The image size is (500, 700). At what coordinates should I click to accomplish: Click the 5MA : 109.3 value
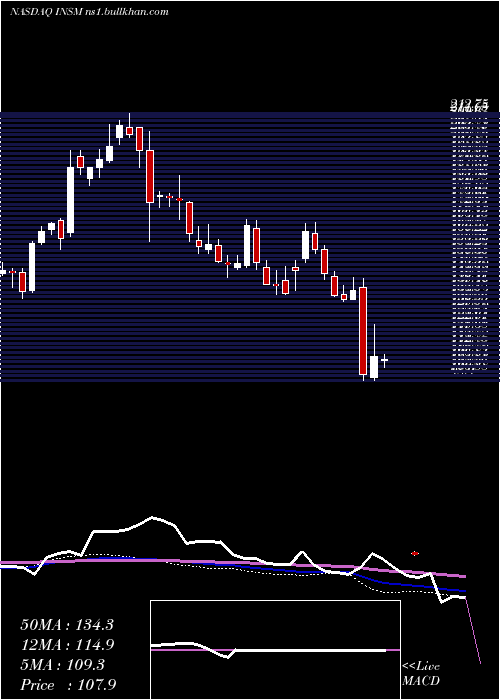click(62, 665)
